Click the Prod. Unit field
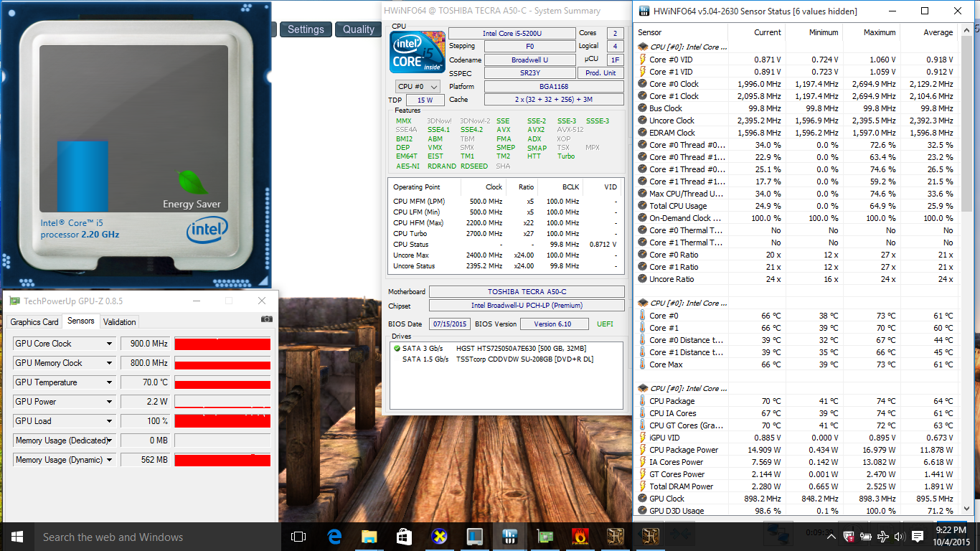 click(600, 73)
